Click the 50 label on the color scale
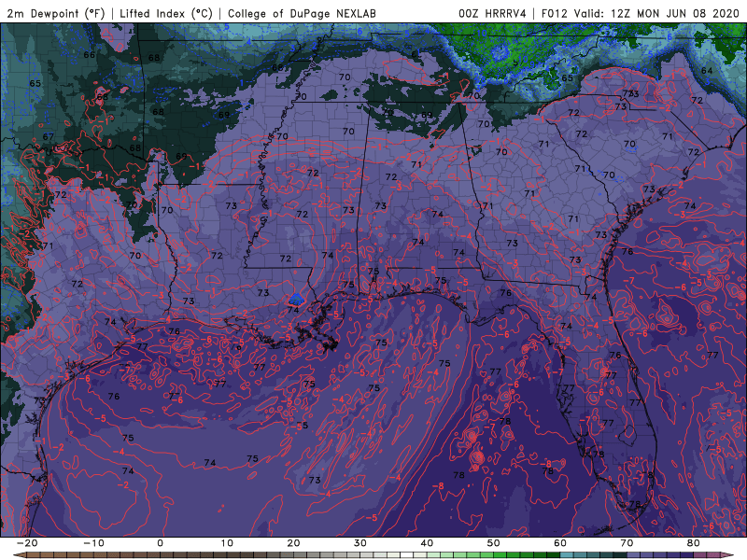The height and width of the screenshot is (560, 747). click(x=494, y=543)
